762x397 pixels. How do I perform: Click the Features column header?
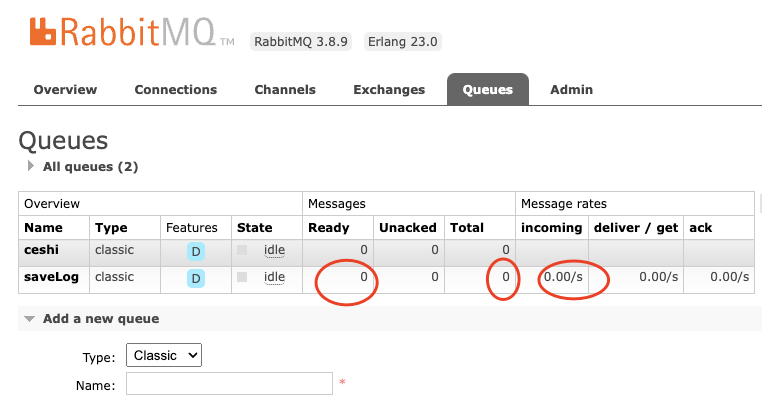(x=191, y=228)
